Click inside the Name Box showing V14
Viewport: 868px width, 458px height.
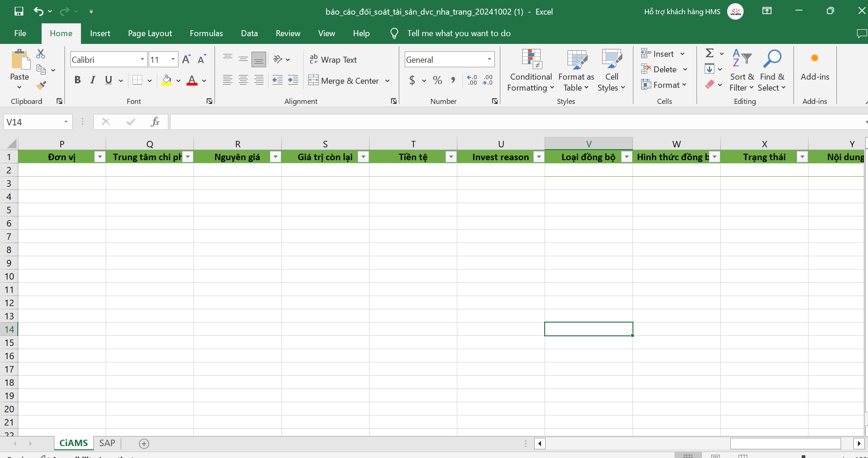[33, 122]
